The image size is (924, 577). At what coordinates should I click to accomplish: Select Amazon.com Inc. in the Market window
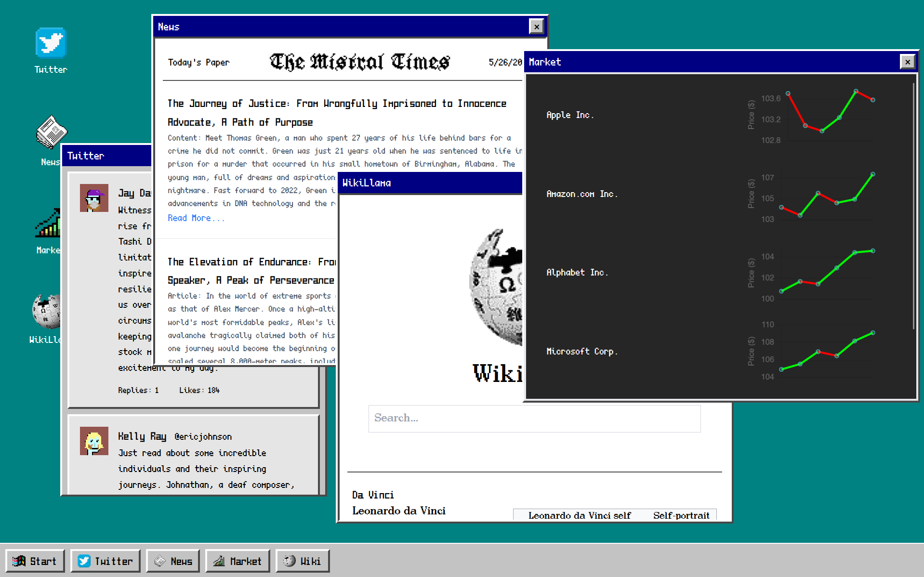coord(582,194)
